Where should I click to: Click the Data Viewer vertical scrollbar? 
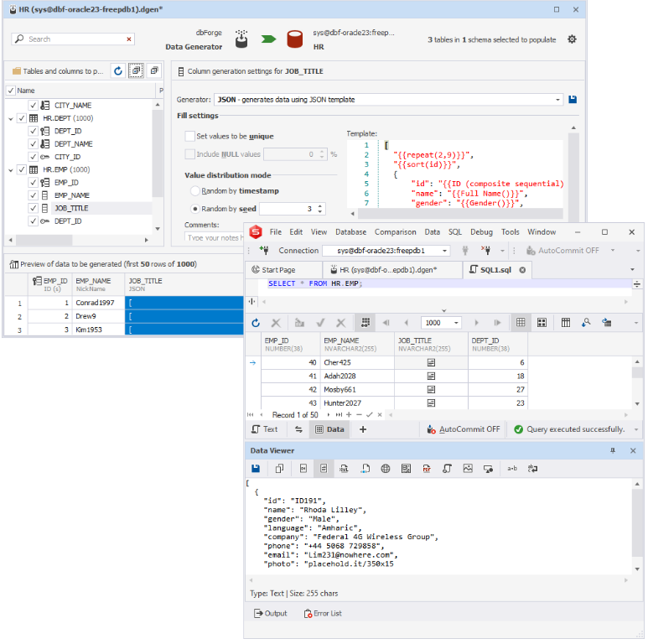coord(637,523)
